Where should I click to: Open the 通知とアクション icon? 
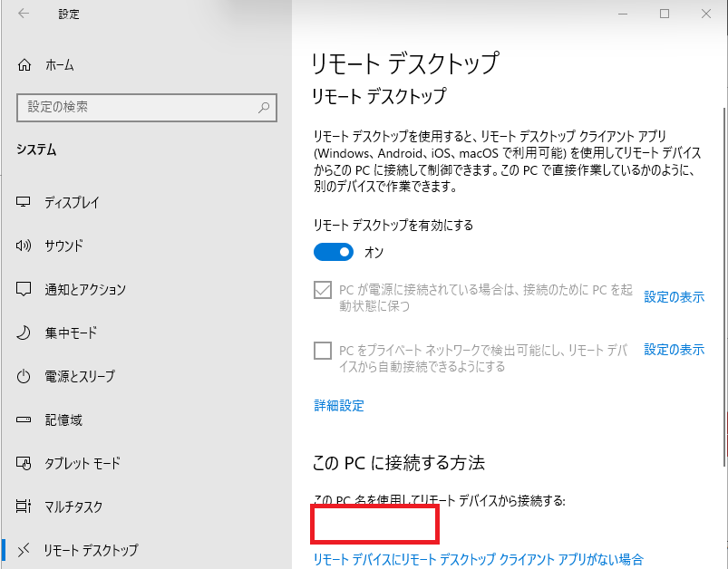pyautogui.click(x=24, y=289)
